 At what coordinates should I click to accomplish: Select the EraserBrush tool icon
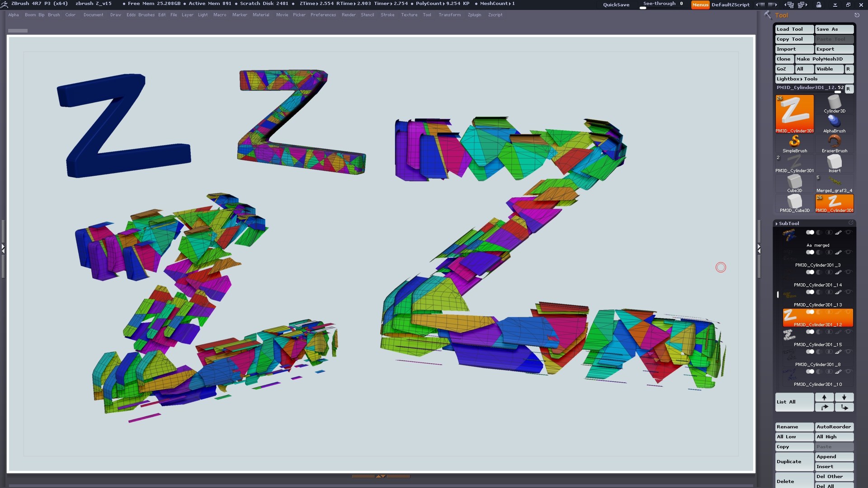point(834,143)
